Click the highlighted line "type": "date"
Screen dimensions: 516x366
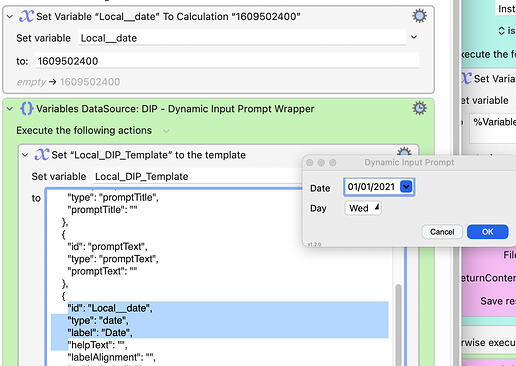(x=98, y=320)
